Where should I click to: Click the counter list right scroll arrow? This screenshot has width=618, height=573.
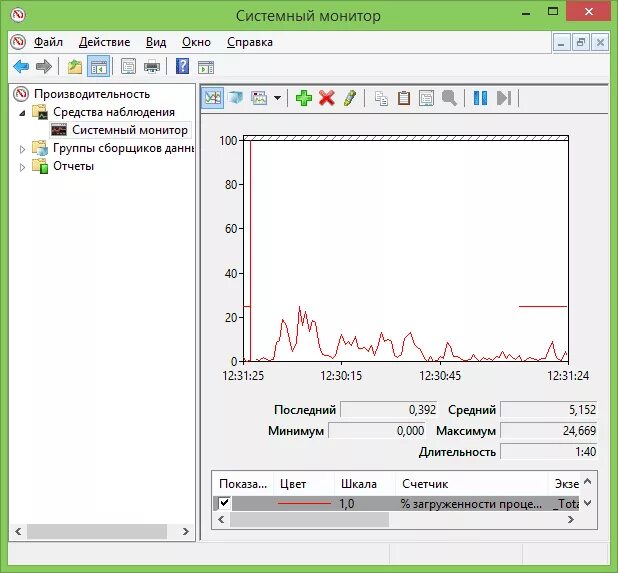coord(571,519)
